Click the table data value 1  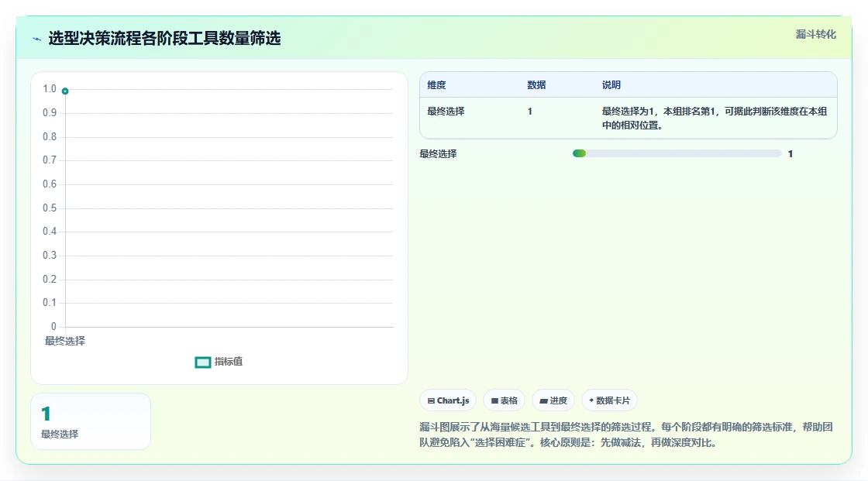click(x=530, y=112)
